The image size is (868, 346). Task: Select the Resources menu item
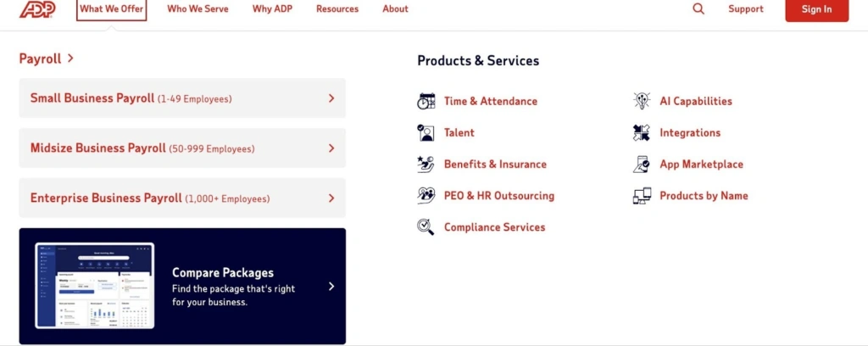337,9
